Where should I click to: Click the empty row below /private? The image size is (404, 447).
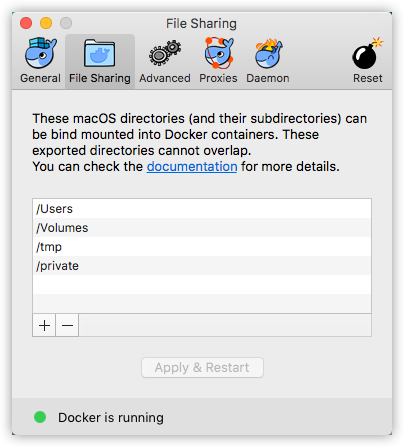pyautogui.click(x=202, y=285)
